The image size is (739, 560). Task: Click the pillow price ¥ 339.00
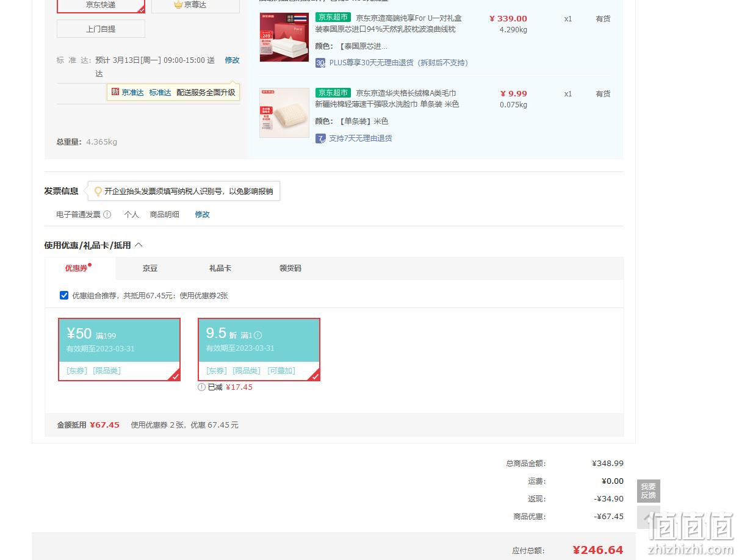pyautogui.click(x=508, y=19)
